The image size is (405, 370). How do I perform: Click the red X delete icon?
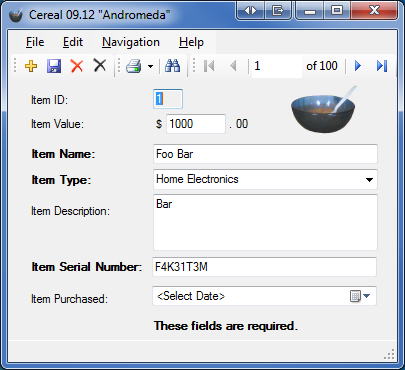[x=77, y=66]
